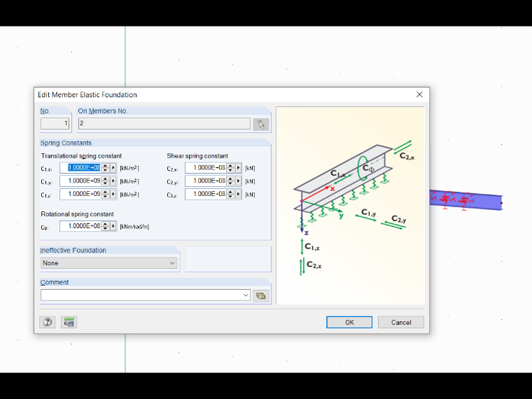This screenshot has width=532, height=399.
Task: Click the C2,y spinner arrows
Action: [x=231, y=181]
